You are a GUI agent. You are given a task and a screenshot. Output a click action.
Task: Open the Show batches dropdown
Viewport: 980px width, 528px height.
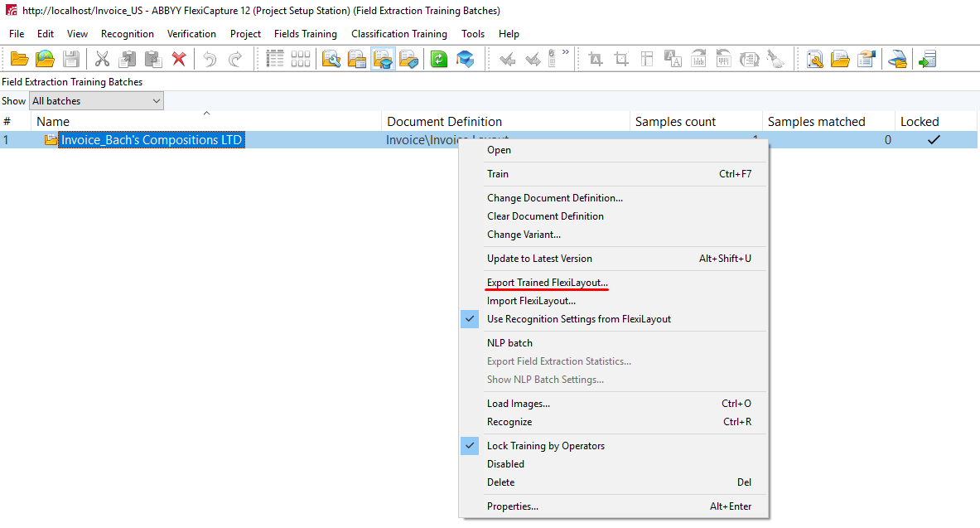97,101
